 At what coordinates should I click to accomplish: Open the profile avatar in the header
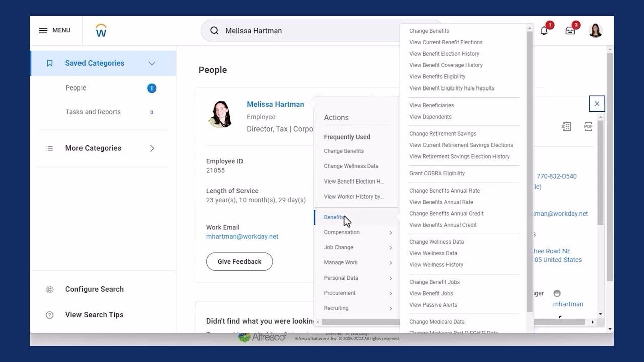pos(595,31)
